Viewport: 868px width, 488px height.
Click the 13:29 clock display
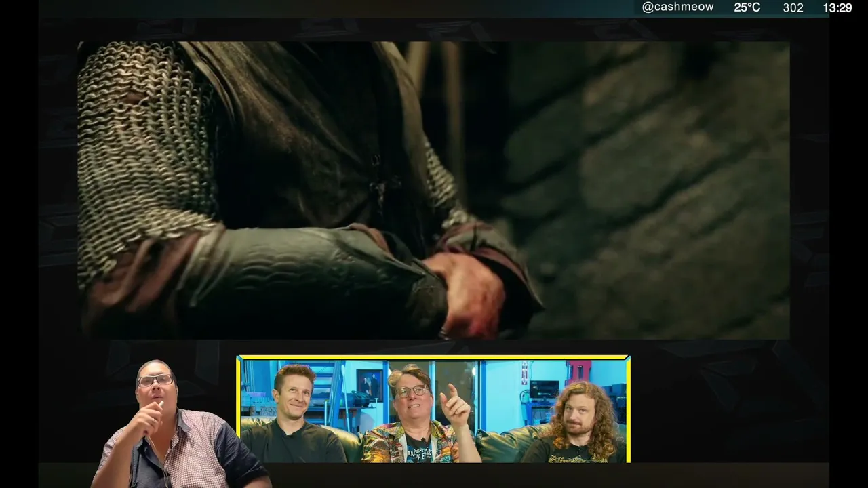tap(837, 8)
